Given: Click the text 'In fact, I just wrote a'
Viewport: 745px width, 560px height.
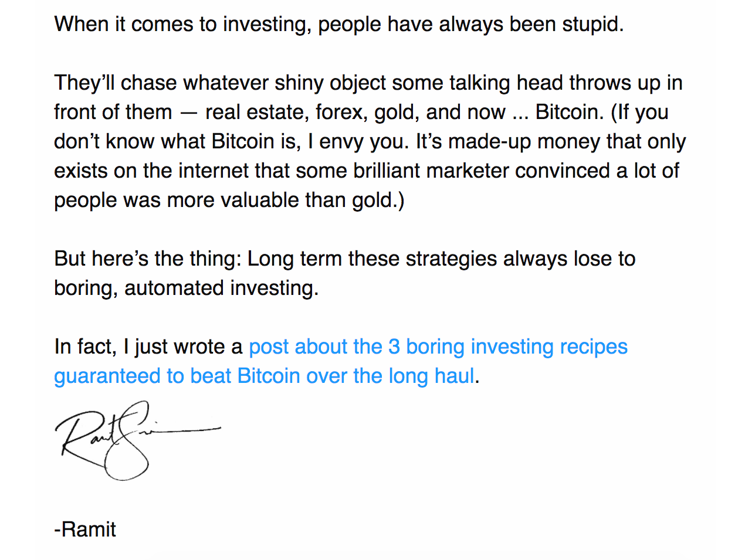Looking at the screenshot, I should point(148,347).
